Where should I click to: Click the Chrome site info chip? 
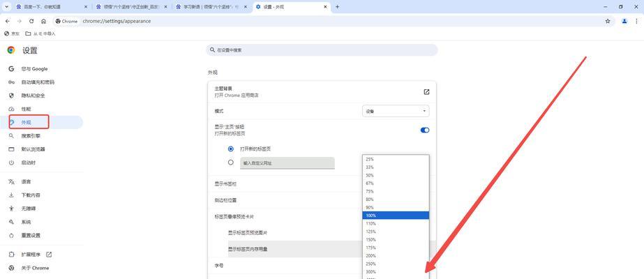coord(66,21)
